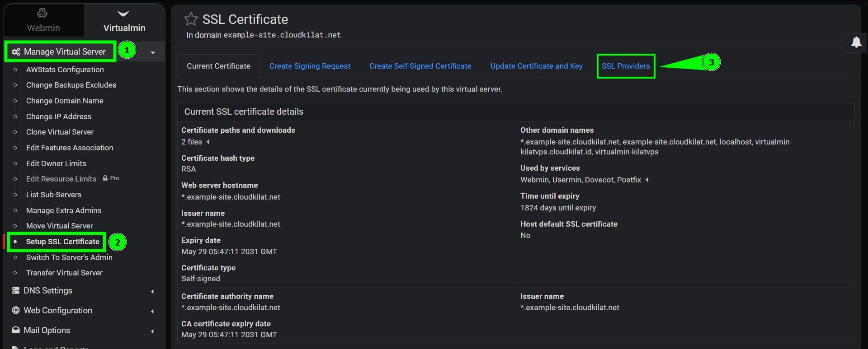Click the DNS Settings server icon
This screenshot has height=349, width=868.
(16, 290)
